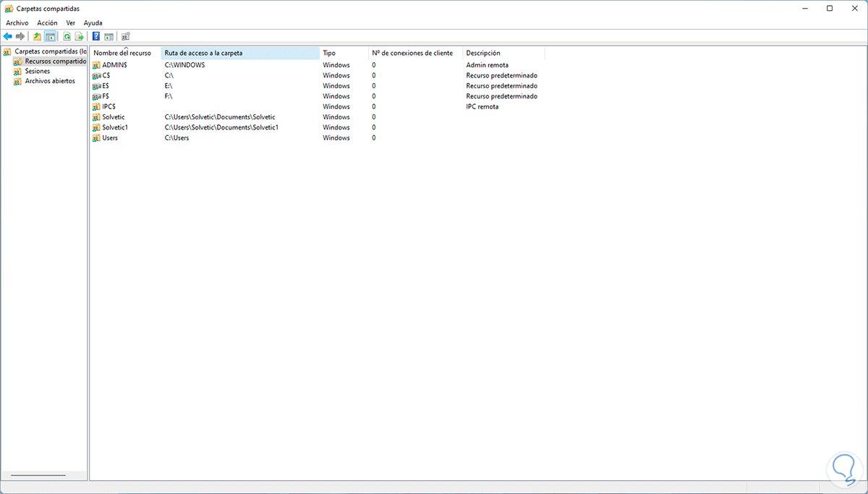868x494 pixels.
Task: Select Archivos abiertos in the tree
Action: (50, 82)
